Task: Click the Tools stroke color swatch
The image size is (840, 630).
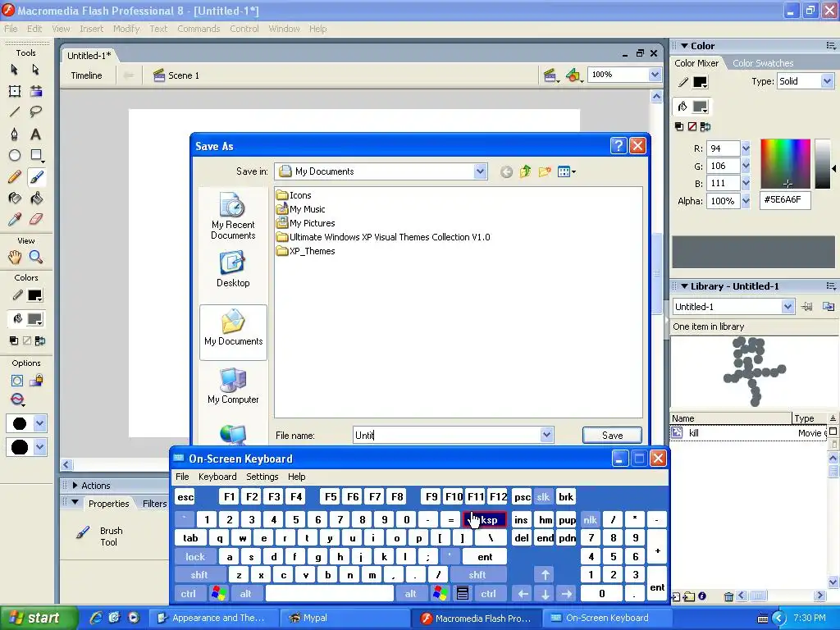Action: pyautogui.click(x=34, y=295)
